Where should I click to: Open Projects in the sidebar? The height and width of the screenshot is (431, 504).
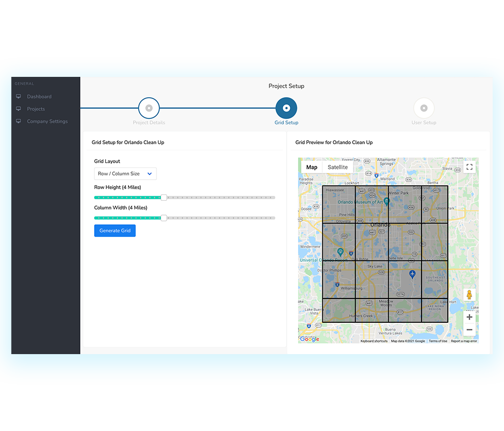click(36, 109)
